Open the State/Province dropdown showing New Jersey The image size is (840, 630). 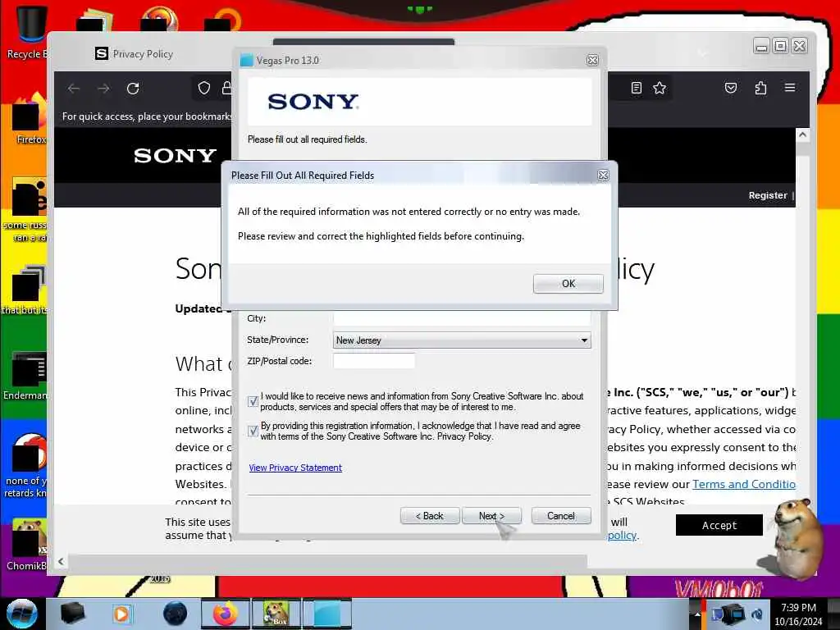point(462,340)
